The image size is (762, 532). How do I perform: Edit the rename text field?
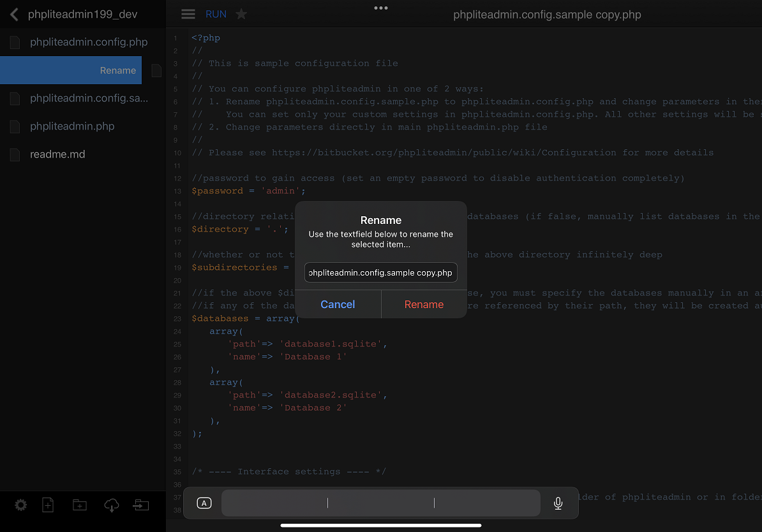(x=380, y=272)
